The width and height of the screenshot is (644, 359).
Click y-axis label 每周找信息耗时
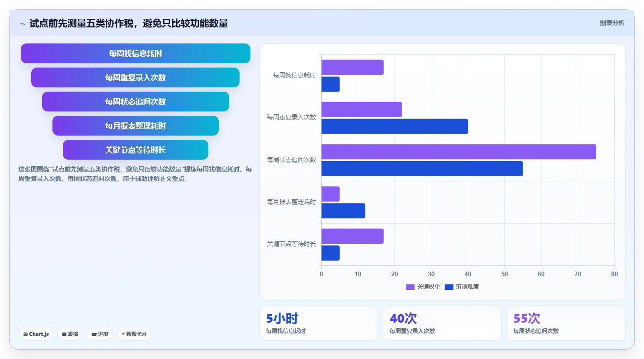coord(294,75)
